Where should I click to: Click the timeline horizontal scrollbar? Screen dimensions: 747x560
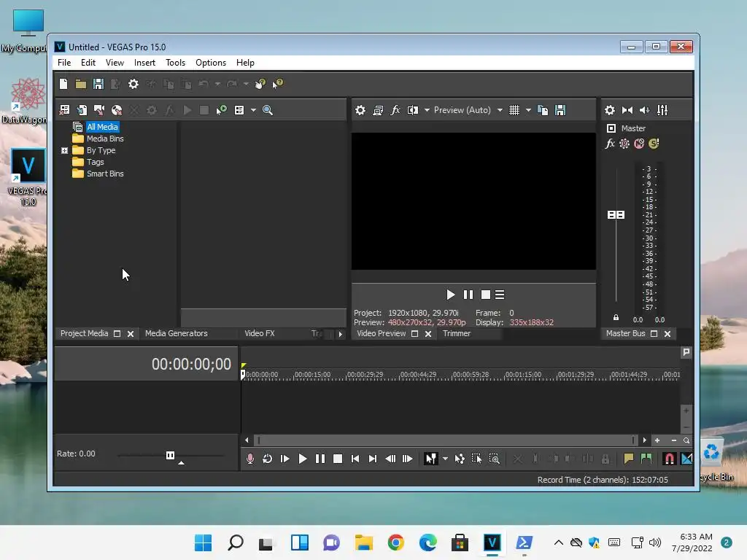pos(446,440)
